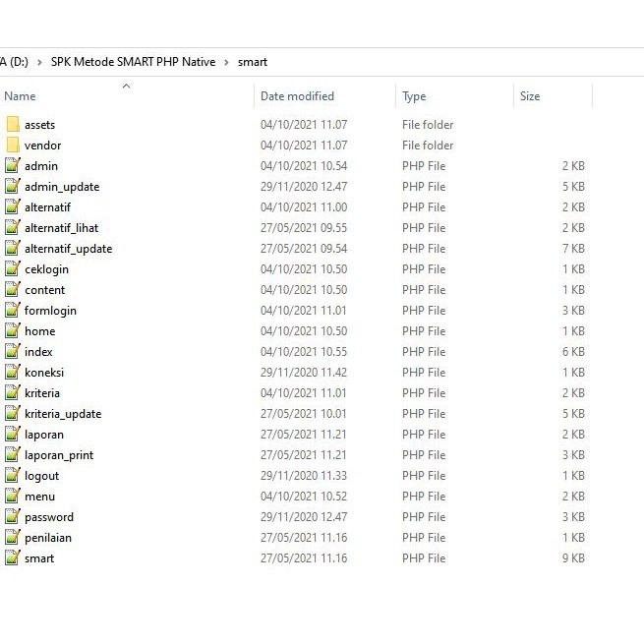644x644 pixels.
Task: Click the file name 'formlogin'
Action: point(50,311)
